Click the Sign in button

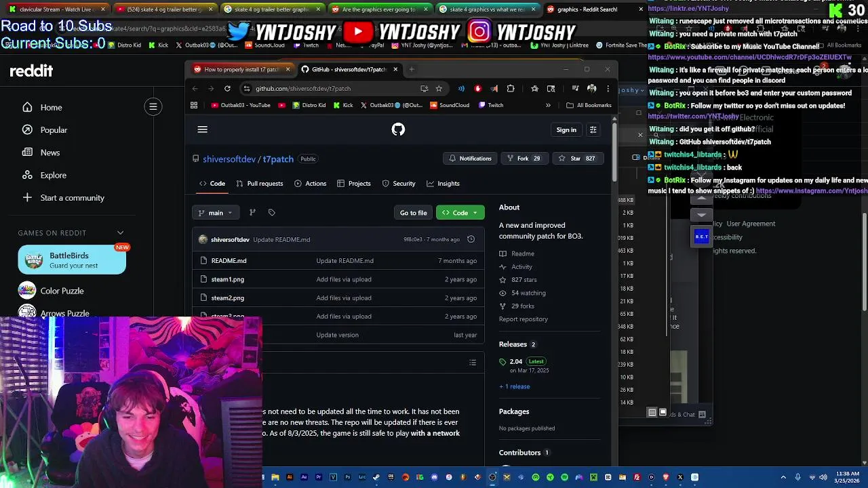click(566, 130)
